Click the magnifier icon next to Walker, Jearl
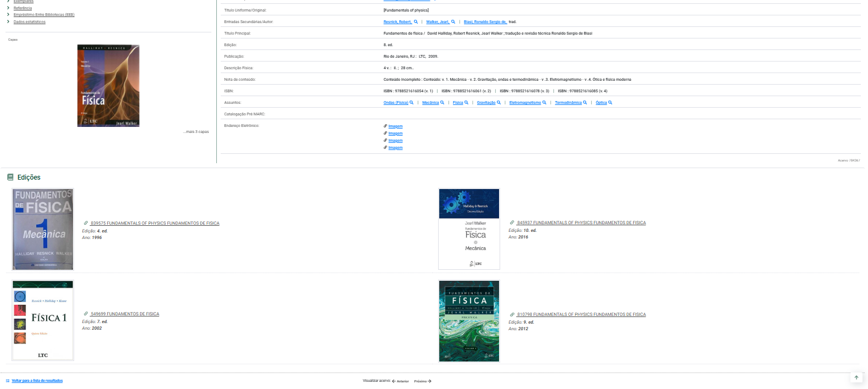 (x=453, y=22)
